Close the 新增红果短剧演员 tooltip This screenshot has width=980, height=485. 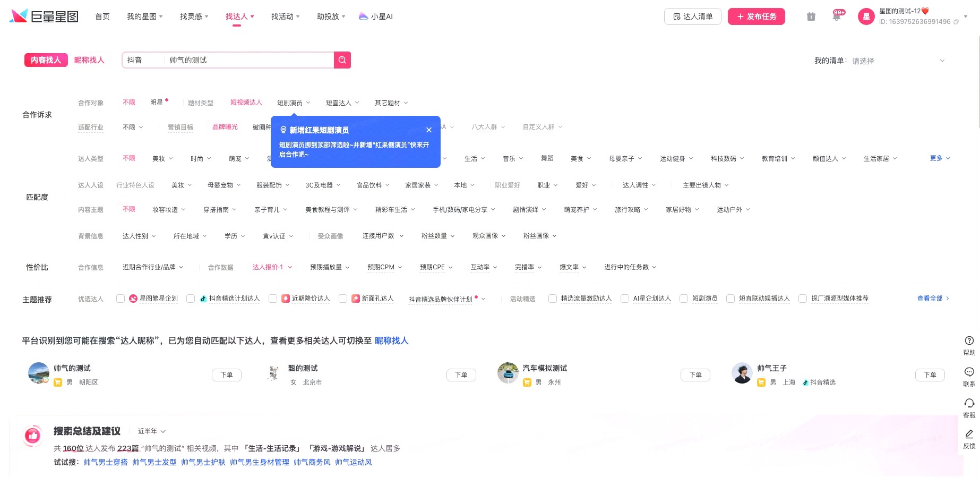(429, 130)
